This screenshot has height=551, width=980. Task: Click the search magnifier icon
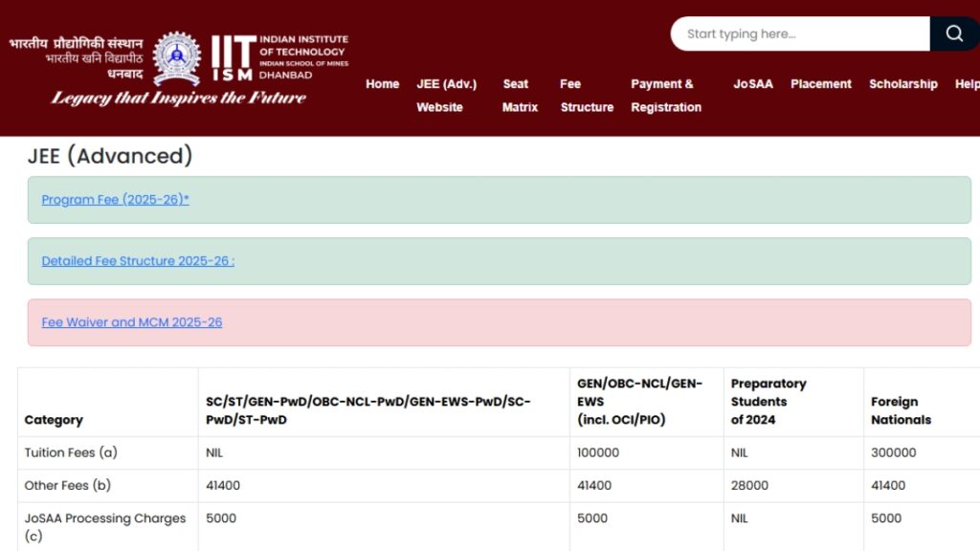tap(953, 33)
